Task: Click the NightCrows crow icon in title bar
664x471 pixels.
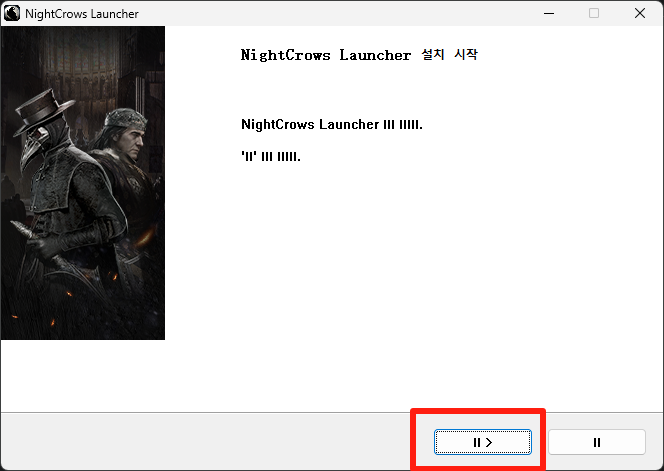Action: (x=12, y=13)
